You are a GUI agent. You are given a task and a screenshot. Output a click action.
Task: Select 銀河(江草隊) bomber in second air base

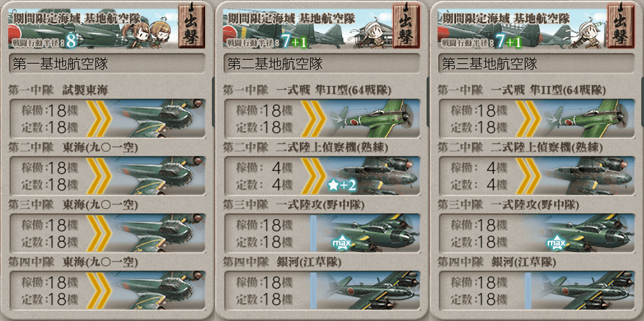(322, 290)
